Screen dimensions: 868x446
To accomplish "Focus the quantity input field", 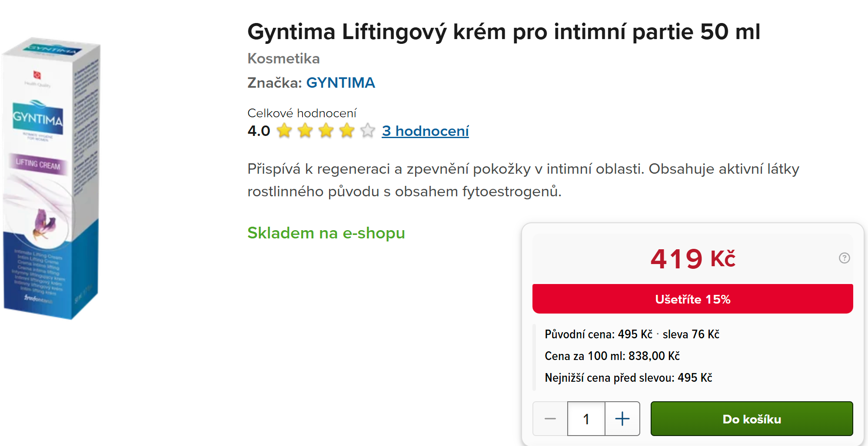I will (586, 419).
